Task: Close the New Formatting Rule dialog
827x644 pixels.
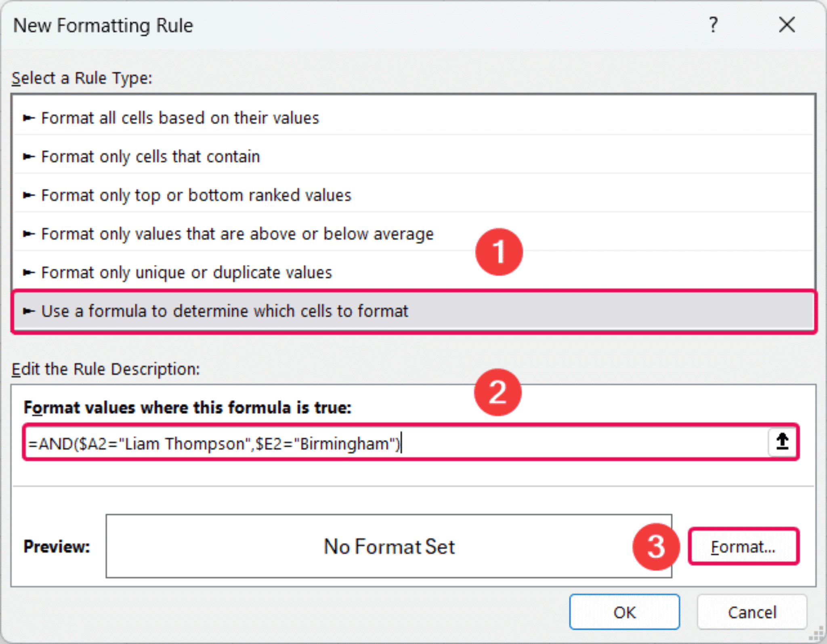Action: tap(786, 25)
